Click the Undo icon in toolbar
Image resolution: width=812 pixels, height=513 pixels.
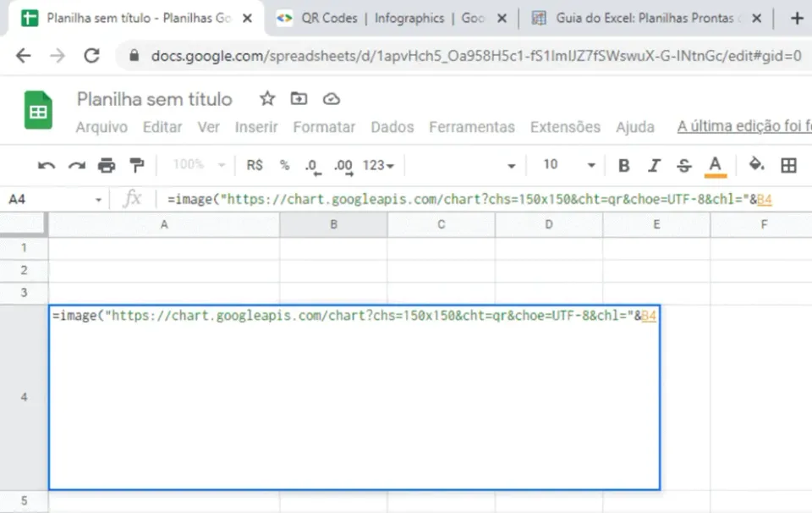[x=47, y=166]
